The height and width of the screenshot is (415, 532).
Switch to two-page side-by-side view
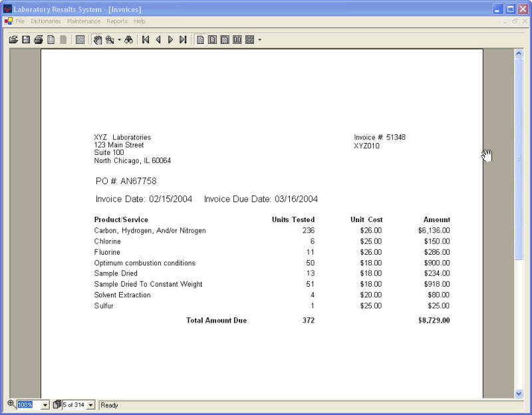coord(237,40)
